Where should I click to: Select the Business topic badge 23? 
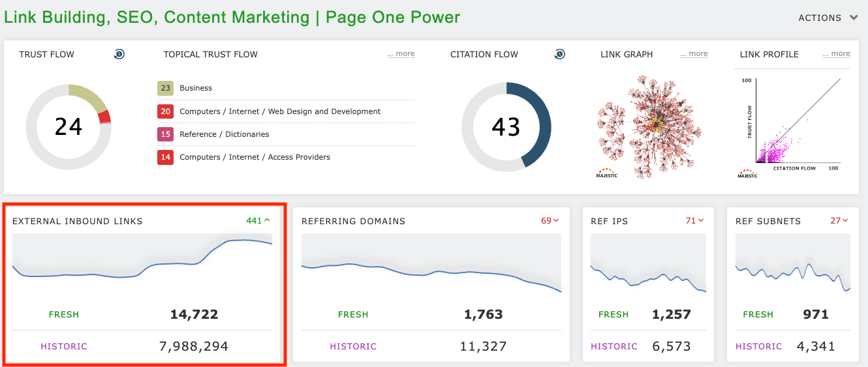(165, 88)
